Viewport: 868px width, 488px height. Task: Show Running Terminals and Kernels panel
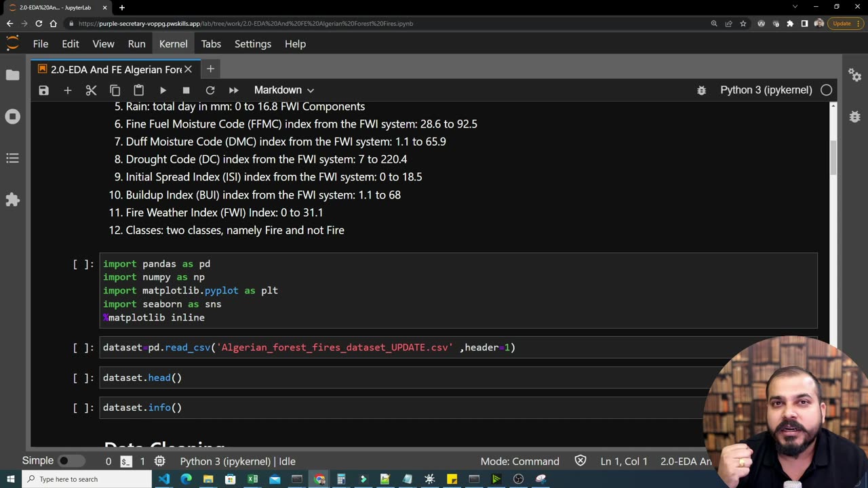click(x=12, y=117)
